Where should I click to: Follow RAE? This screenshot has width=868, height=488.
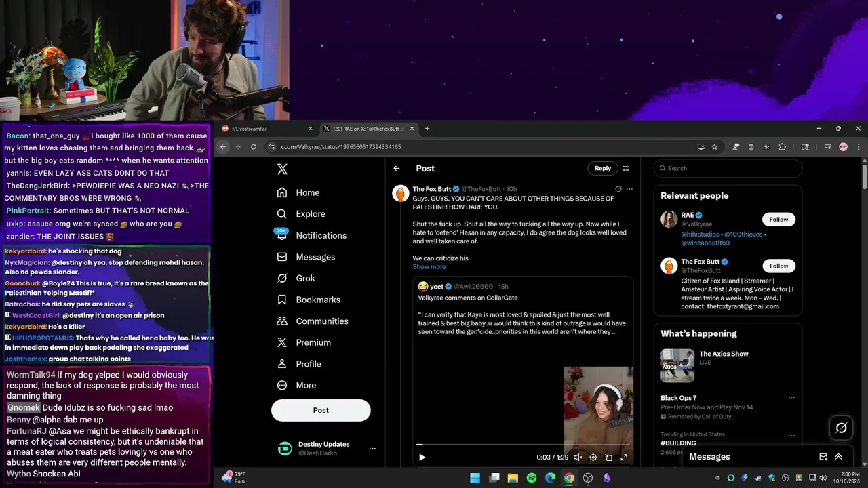point(778,220)
